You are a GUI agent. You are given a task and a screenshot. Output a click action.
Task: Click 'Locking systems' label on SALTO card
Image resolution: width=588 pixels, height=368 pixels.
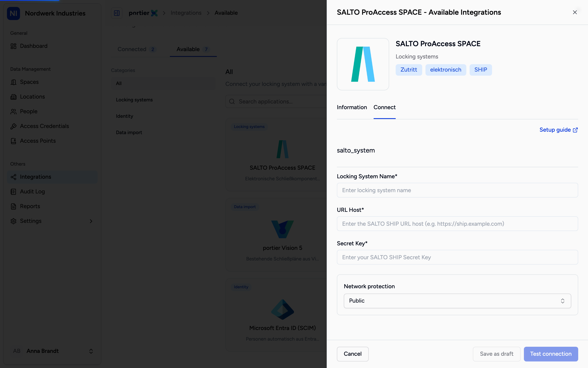click(249, 127)
